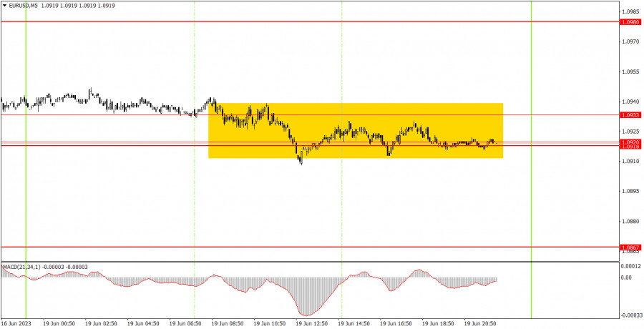Screen dimensions: 644x329
Task: Click the 19 Jun 00:50 time label
Action: point(58,324)
